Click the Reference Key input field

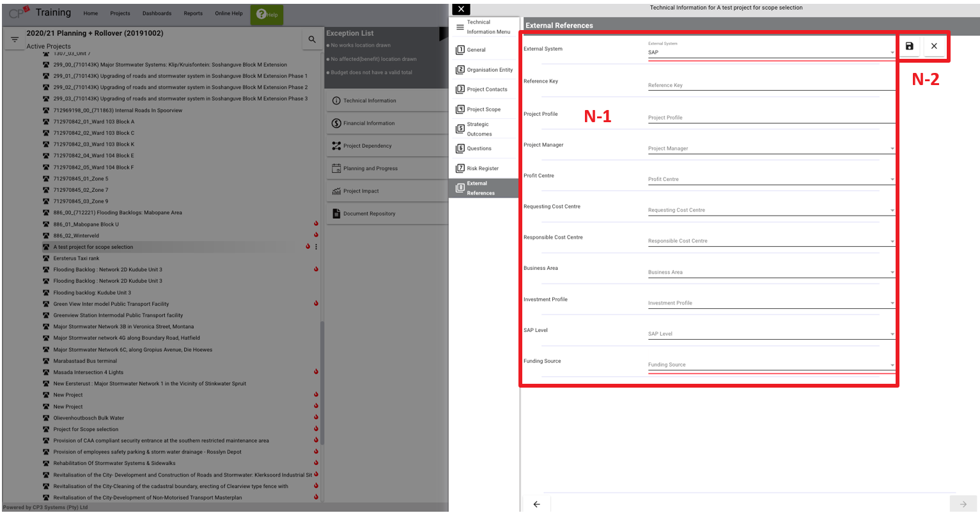[770, 85]
